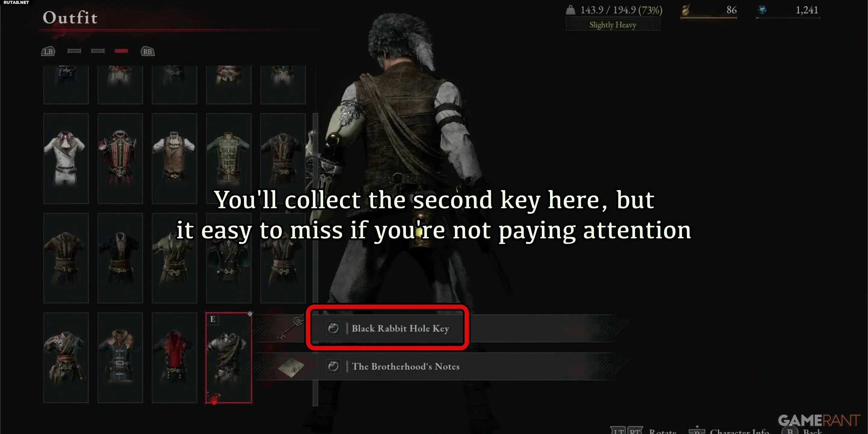Select the LB shoulder button icon
The height and width of the screenshot is (434, 868).
(48, 52)
